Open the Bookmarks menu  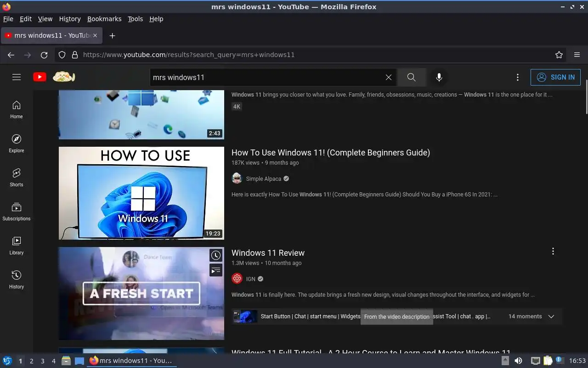coord(104,19)
